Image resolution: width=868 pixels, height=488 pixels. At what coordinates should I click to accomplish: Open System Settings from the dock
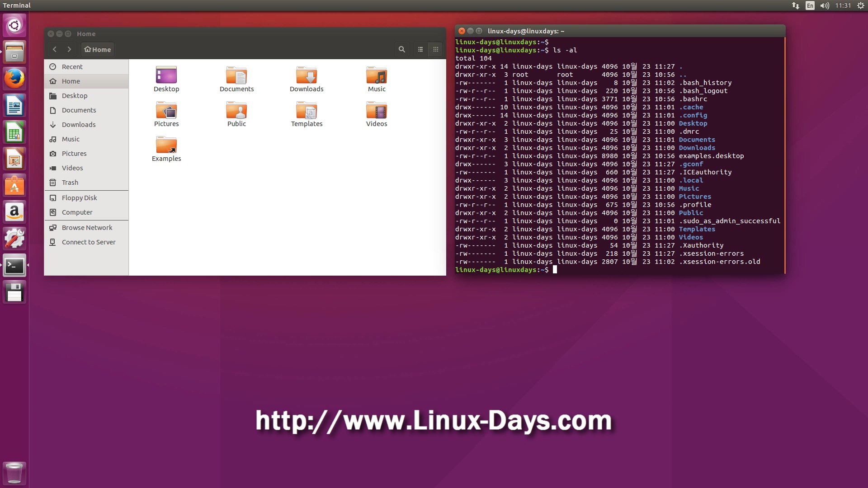[14, 239]
